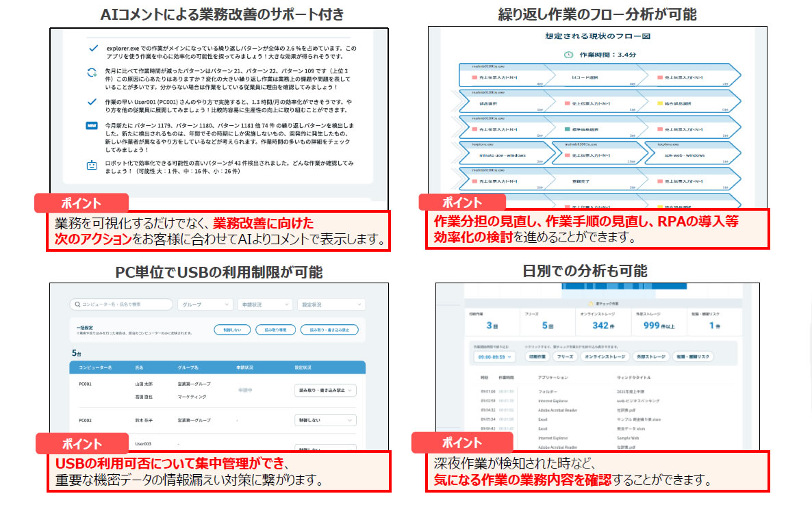Click the yellow 要チェック作業 icon

(x=590, y=304)
